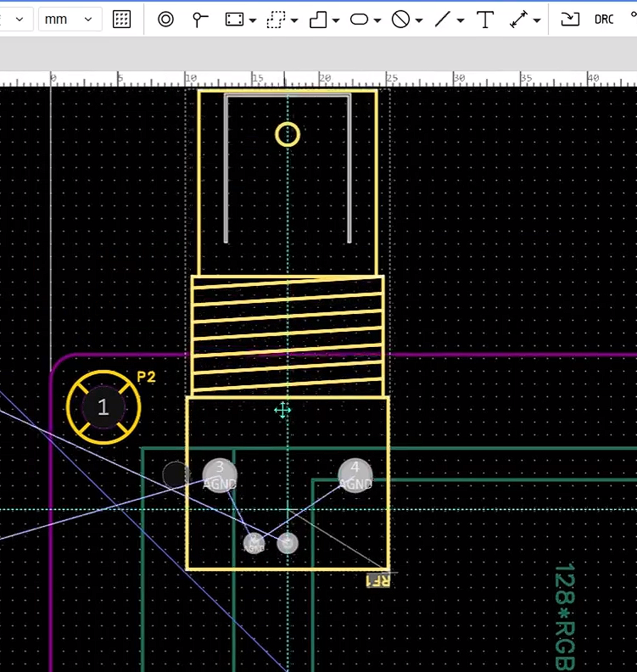Image resolution: width=637 pixels, height=672 pixels.
Task: Click the RF1 designator label
Action: point(377,581)
